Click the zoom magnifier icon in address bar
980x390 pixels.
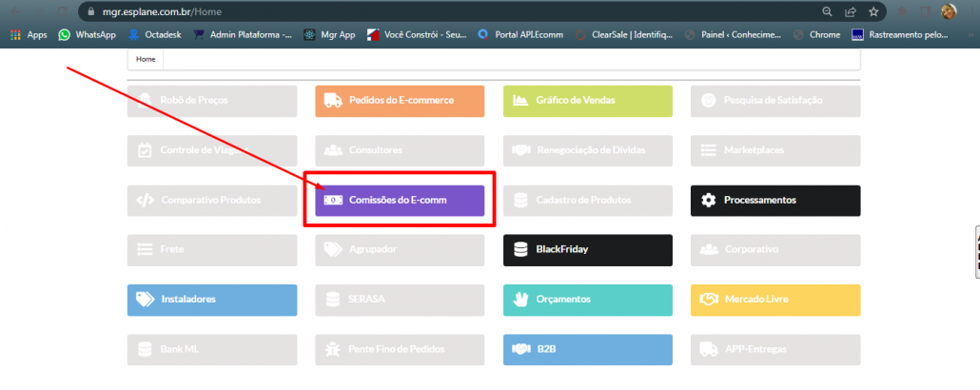click(x=828, y=11)
